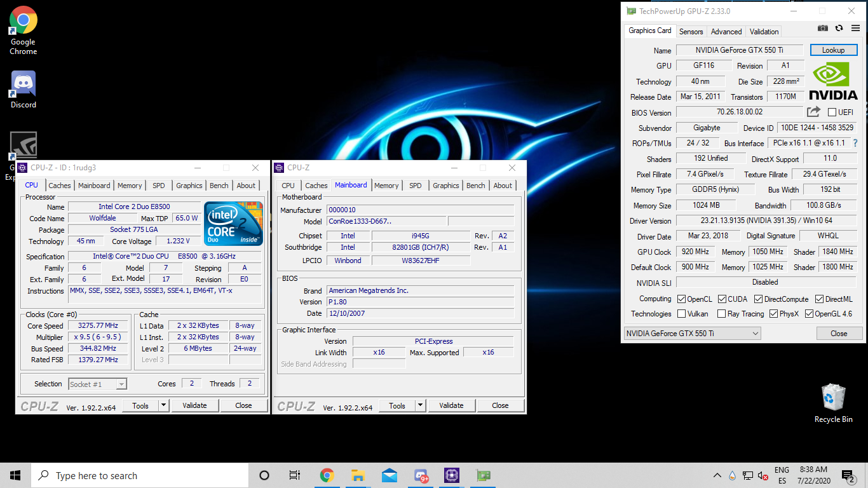Launch Chrome from the taskbar

point(327,475)
